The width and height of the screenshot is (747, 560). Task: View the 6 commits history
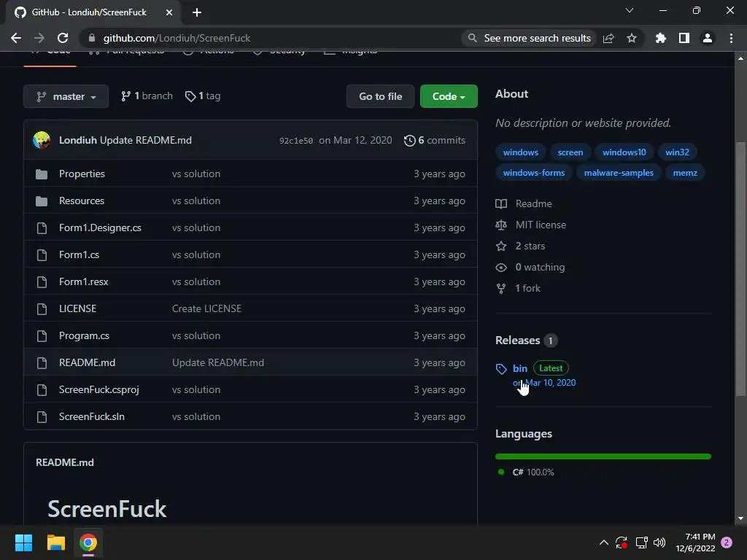[435, 141]
